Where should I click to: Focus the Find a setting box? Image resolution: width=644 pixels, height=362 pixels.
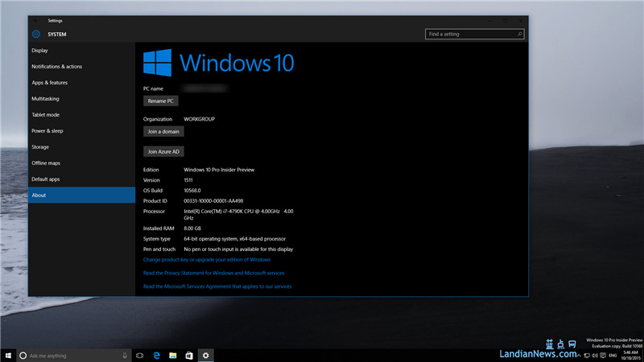pyautogui.click(x=474, y=34)
